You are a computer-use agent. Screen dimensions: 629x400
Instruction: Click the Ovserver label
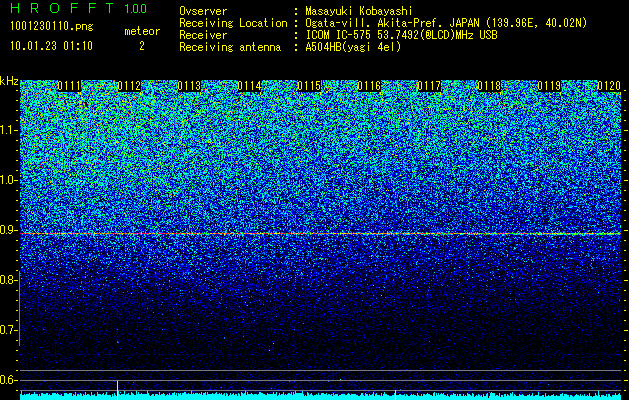pos(203,11)
